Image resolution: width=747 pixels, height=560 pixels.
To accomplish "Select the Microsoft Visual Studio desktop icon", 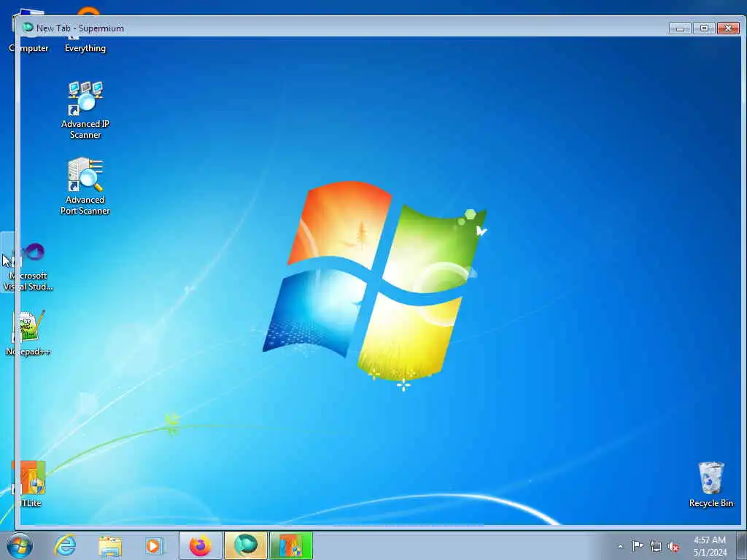I will (28, 267).
